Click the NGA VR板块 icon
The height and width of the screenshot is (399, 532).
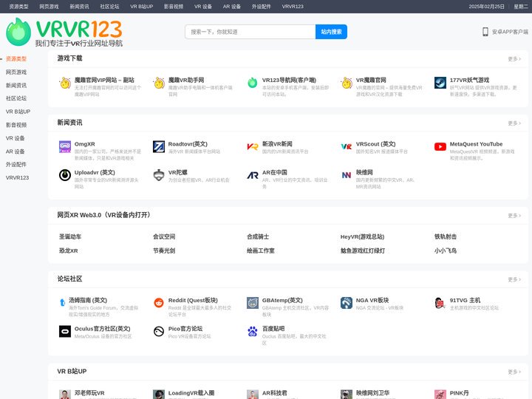coord(347,303)
